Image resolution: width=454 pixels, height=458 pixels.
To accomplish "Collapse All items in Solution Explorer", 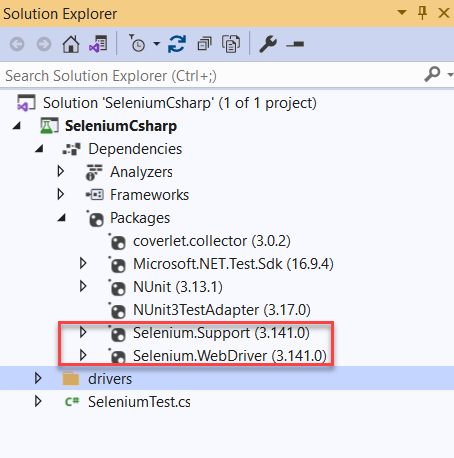I will click(204, 44).
